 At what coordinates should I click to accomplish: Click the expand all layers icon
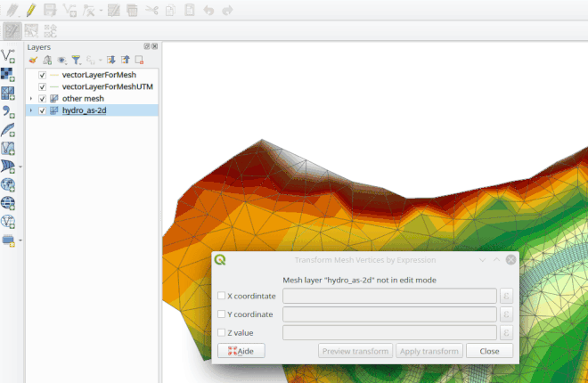pos(111,60)
